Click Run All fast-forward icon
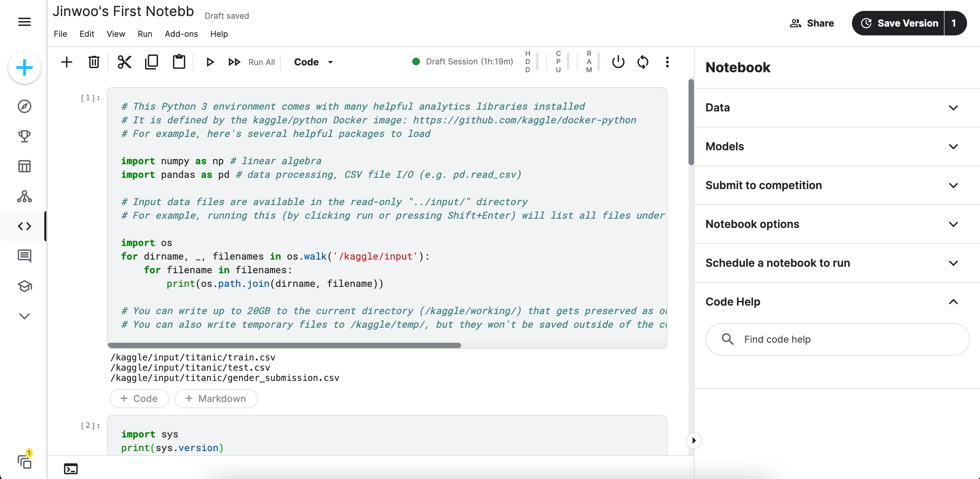Viewport: 980px width, 479px height. [x=234, y=62]
